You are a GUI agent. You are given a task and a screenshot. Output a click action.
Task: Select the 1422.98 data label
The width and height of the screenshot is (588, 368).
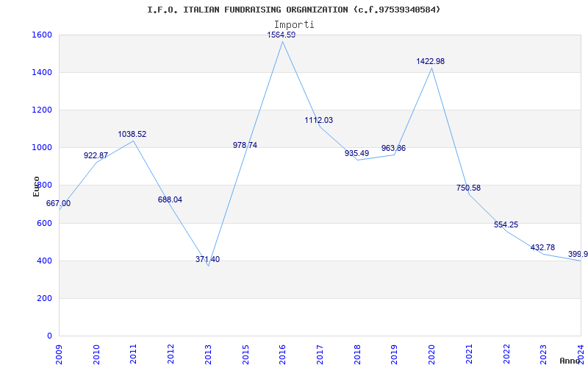pyautogui.click(x=431, y=61)
